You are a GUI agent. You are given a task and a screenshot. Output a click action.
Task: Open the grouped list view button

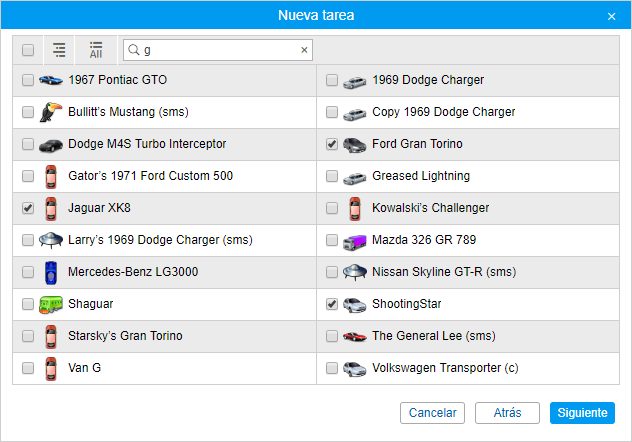[x=60, y=50]
